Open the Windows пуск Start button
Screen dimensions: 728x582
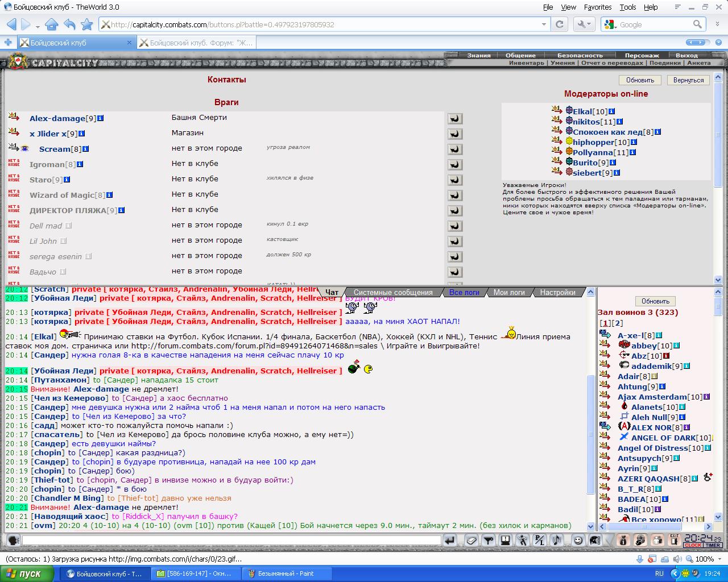[27, 573]
